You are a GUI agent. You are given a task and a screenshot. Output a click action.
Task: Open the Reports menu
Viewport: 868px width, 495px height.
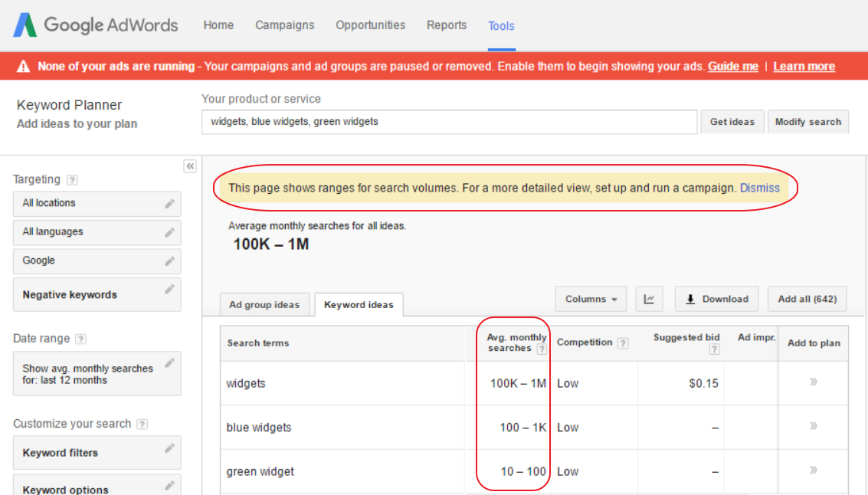[x=447, y=25]
